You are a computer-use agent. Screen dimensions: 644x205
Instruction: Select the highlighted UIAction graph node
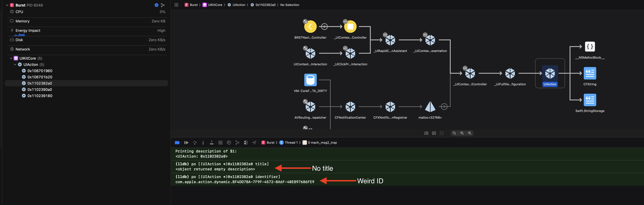tap(550, 73)
